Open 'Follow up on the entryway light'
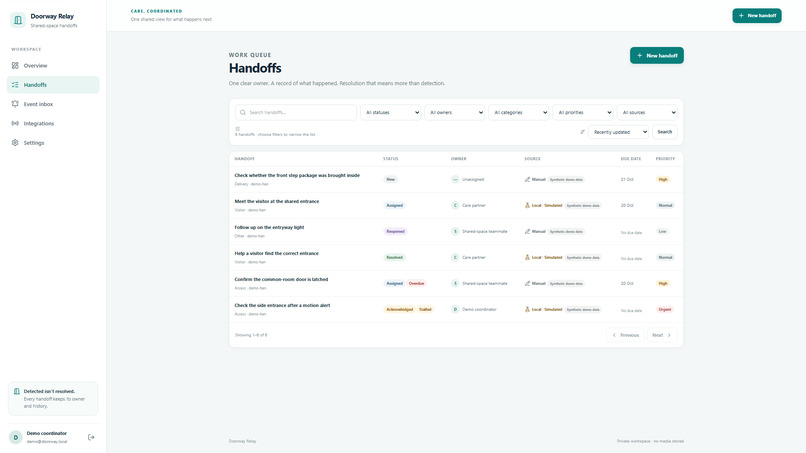 coord(269,227)
